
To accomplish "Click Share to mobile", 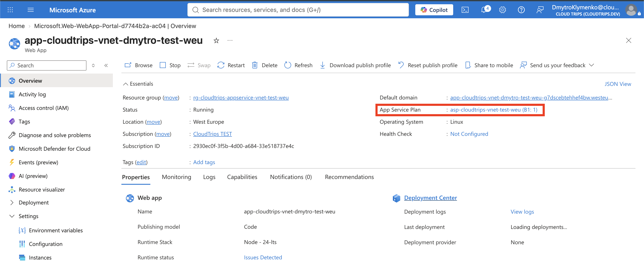I will pyautogui.click(x=489, y=65).
